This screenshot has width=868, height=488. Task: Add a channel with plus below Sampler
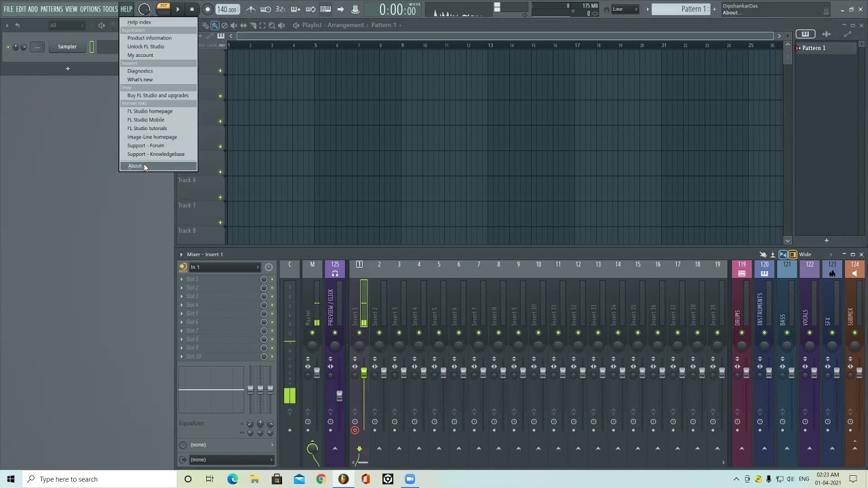coord(67,68)
